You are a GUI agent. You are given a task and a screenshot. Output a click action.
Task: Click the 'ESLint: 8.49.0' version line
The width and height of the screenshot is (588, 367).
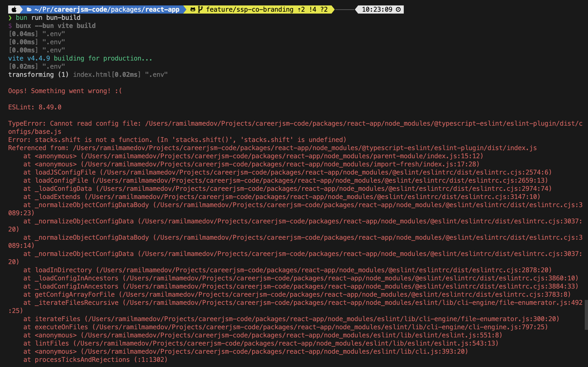pos(35,107)
